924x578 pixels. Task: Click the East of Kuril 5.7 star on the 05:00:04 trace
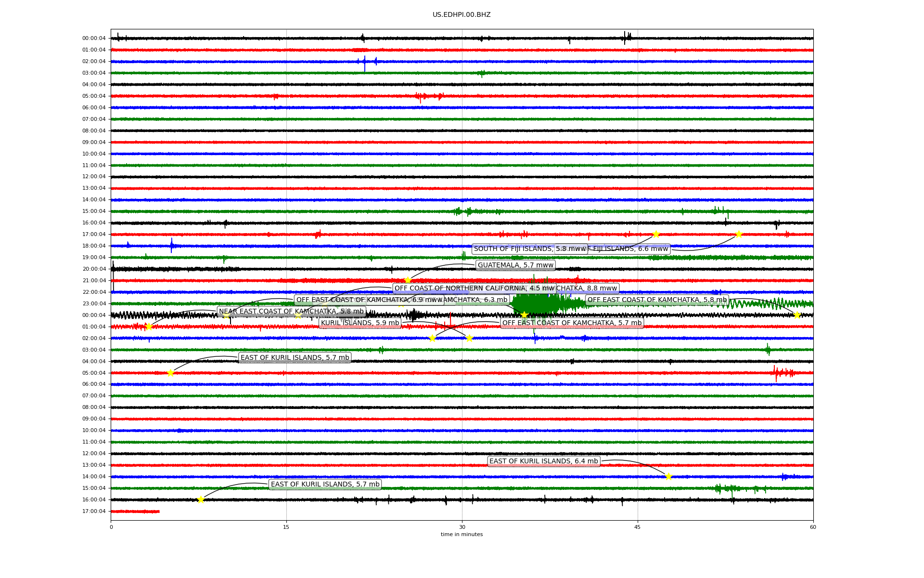(x=170, y=373)
